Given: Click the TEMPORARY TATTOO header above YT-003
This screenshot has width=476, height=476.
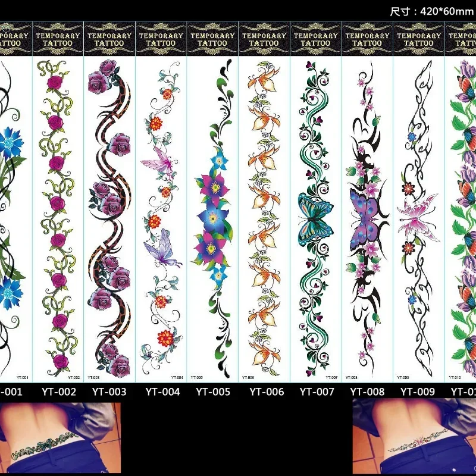Looking at the screenshot, I should (x=109, y=39).
